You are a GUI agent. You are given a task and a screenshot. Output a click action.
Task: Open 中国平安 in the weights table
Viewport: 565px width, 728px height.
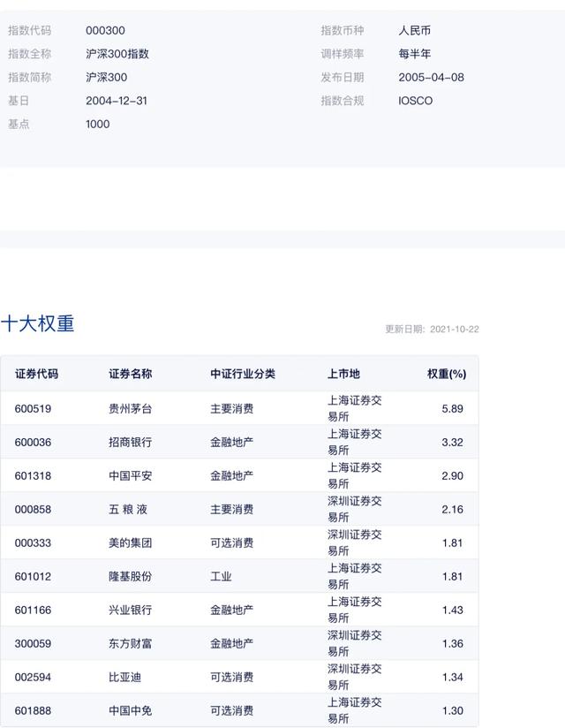(x=130, y=476)
